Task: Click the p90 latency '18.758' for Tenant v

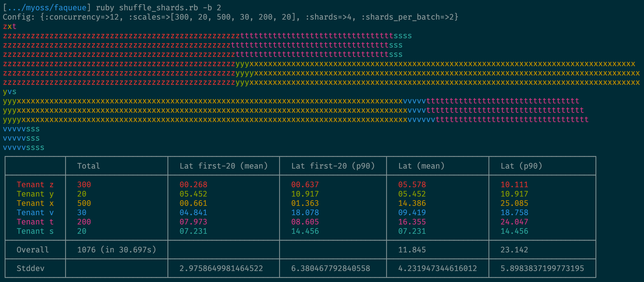Action: (514, 212)
